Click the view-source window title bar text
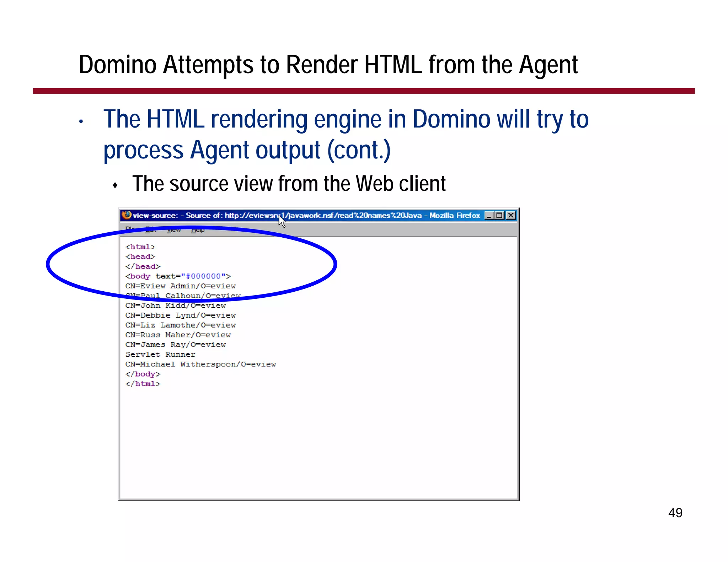The height and width of the screenshot is (562, 728). point(306,215)
